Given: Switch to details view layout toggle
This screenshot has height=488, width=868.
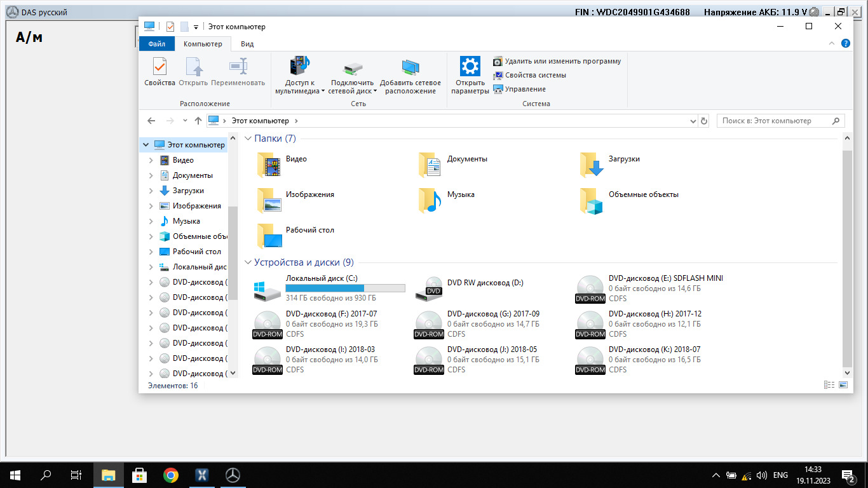Looking at the screenshot, I should tap(829, 385).
